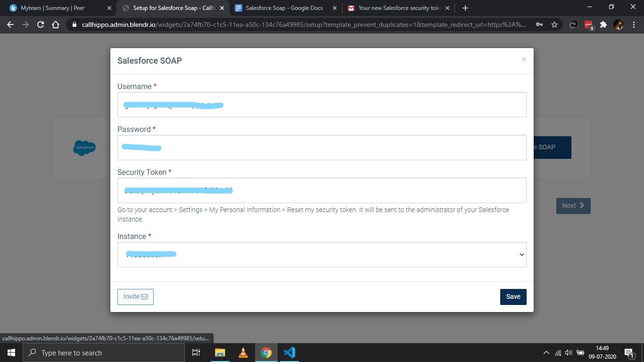644x362 pixels.
Task: Click the Username input field
Action: point(322,105)
